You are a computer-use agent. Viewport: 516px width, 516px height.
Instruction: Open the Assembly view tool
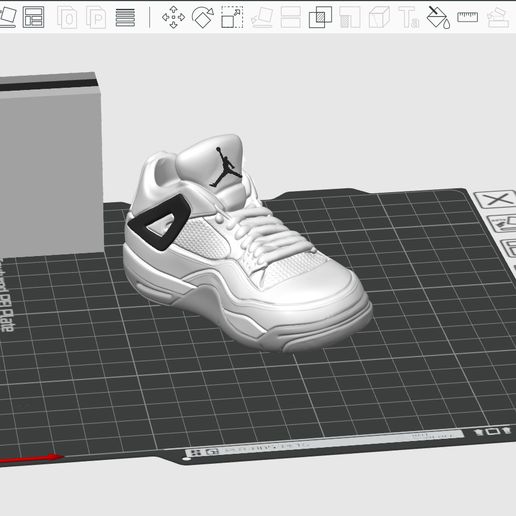(498, 17)
